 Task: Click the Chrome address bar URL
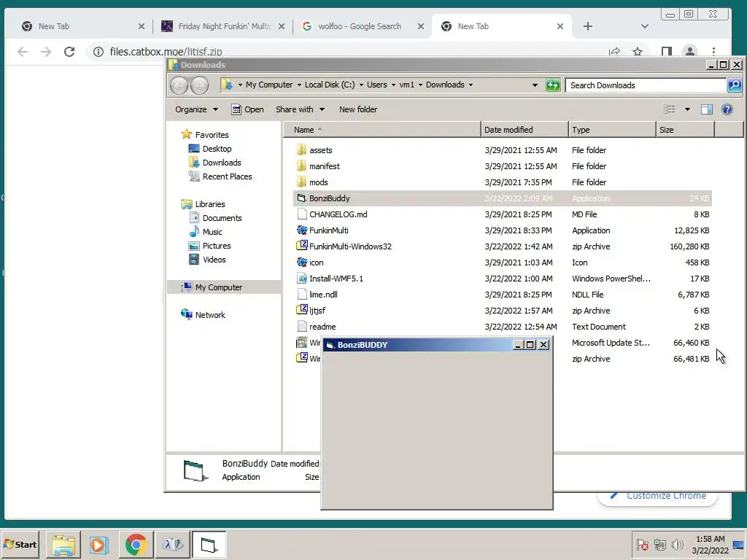click(166, 52)
